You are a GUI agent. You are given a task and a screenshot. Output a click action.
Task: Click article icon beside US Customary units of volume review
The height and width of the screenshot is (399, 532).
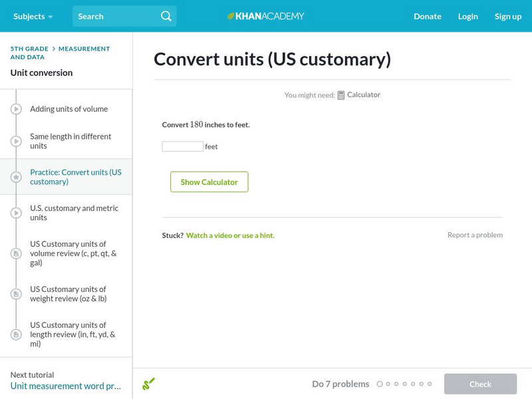[17, 253]
